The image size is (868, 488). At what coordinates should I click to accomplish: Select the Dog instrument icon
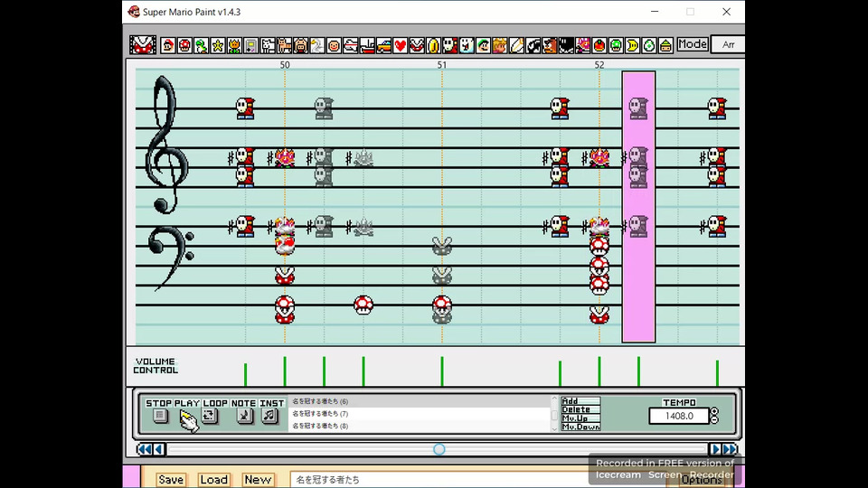[268, 45]
